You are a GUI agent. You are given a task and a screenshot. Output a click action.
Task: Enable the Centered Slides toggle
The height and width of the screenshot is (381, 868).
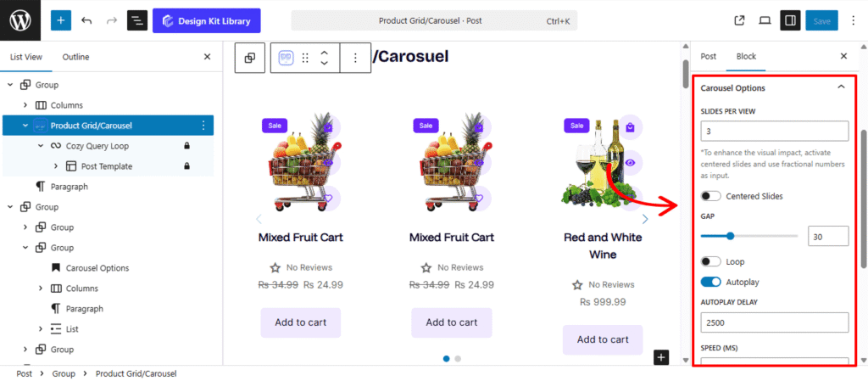pos(711,196)
